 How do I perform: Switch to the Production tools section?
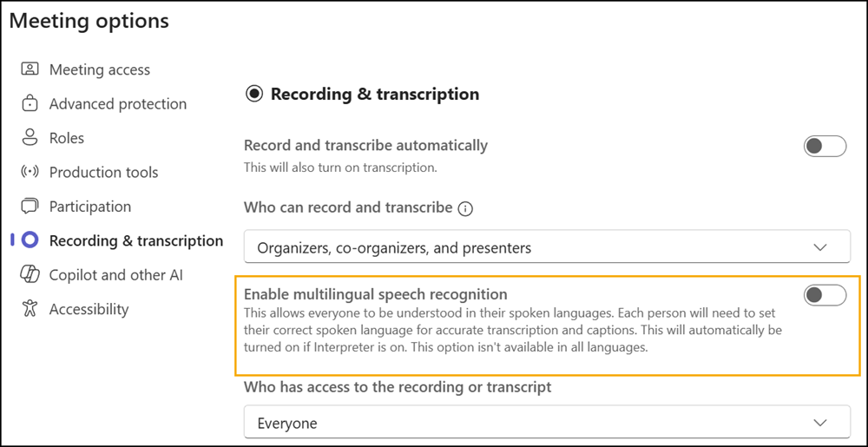click(x=103, y=172)
